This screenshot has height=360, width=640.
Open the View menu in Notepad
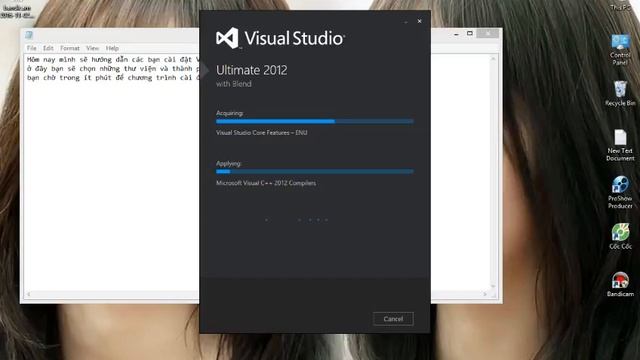pos(93,48)
